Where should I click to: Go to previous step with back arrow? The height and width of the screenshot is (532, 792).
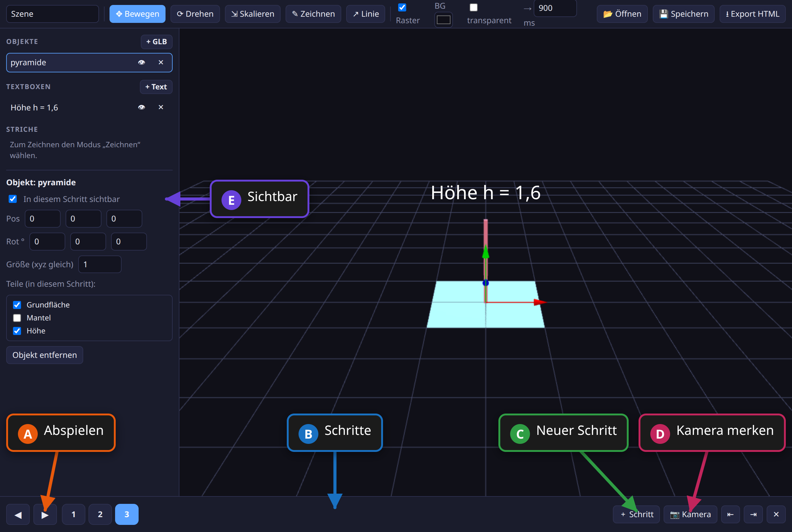pyautogui.click(x=18, y=514)
